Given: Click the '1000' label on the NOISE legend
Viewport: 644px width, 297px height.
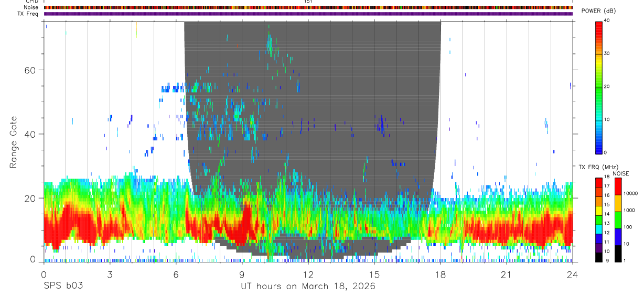Looking at the screenshot, I should click(630, 211).
